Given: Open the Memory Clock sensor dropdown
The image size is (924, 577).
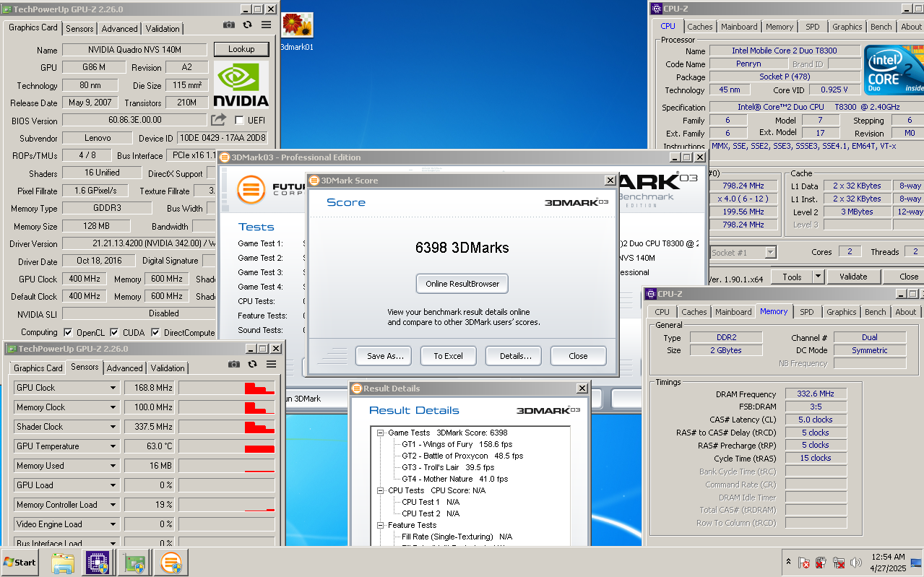Looking at the screenshot, I should pos(113,407).
